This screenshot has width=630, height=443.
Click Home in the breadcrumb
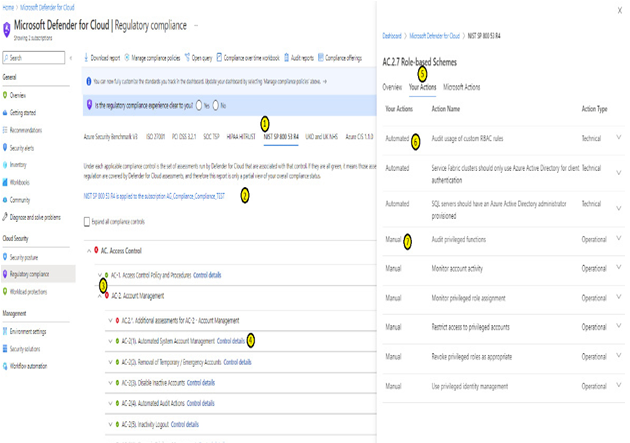(8, 7)
